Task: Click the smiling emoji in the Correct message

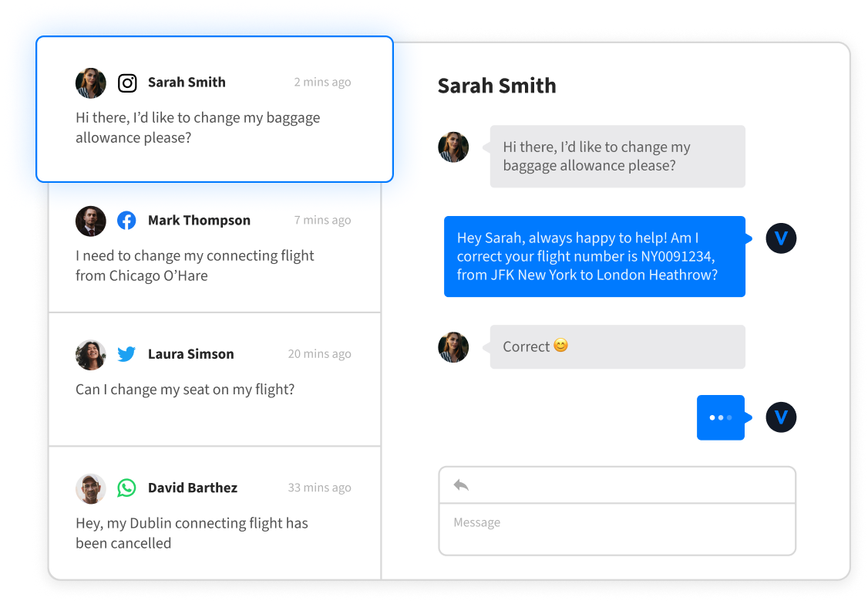Action: click(560, 346)
